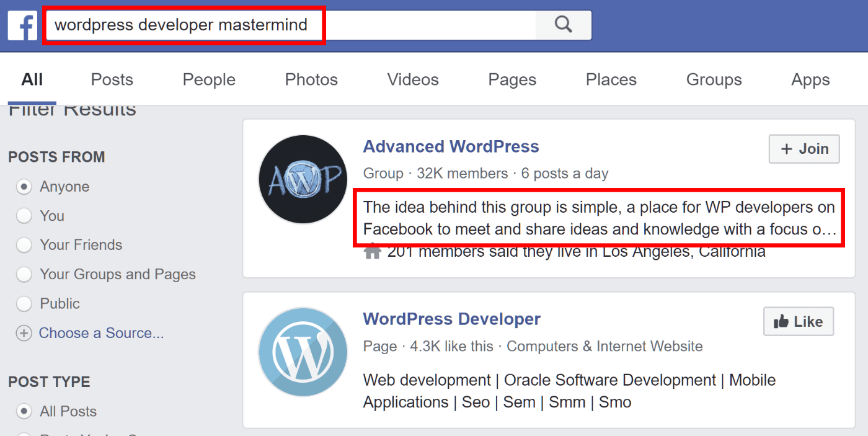Open the Pages tab
Image resolution: width=868 pixels, height=436 pixels.
tap(512, 79)
